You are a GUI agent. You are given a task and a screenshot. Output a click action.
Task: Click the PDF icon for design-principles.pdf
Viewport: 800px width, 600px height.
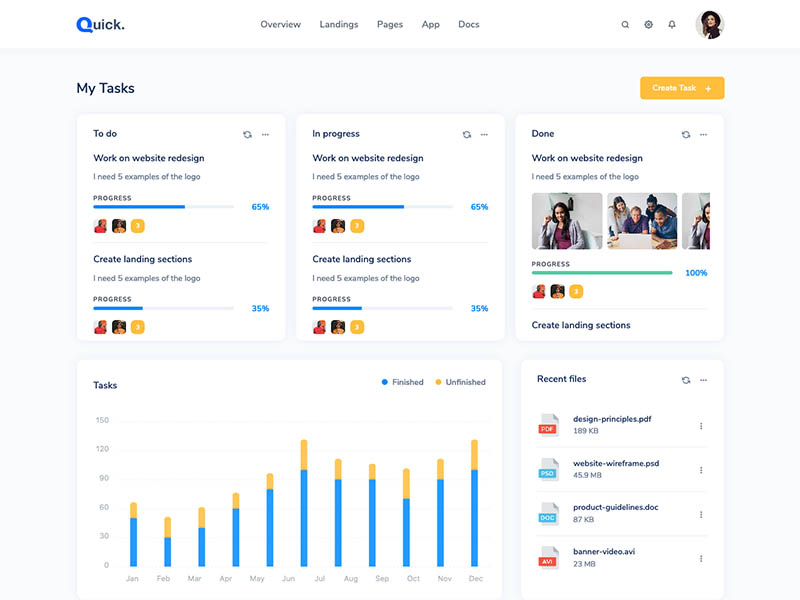tap(548, 424)
